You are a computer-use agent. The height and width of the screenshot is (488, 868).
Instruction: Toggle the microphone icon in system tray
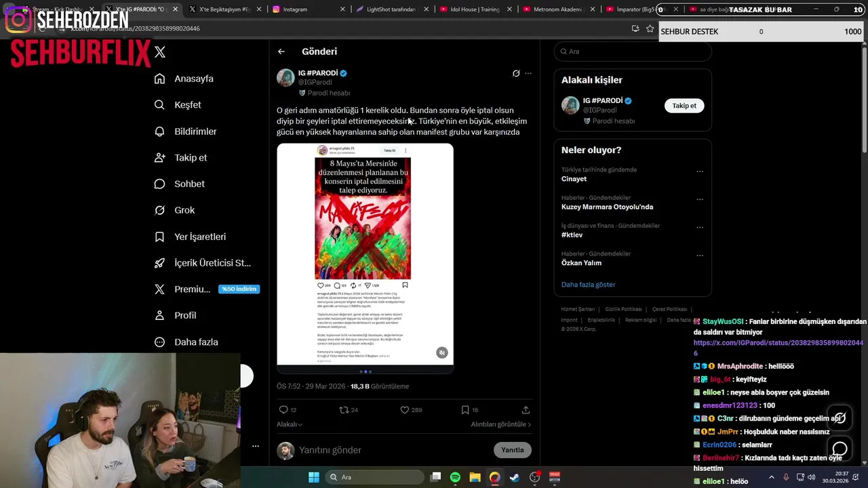point(786,477)
